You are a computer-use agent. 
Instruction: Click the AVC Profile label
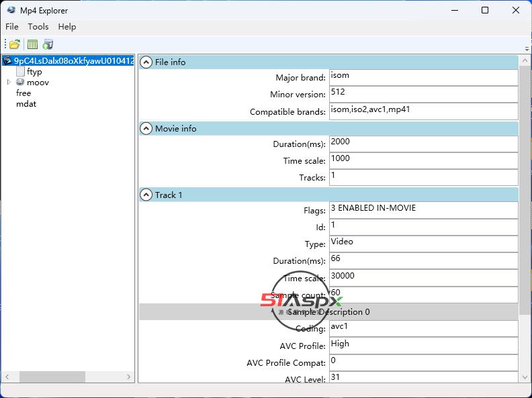click(303, 346)
